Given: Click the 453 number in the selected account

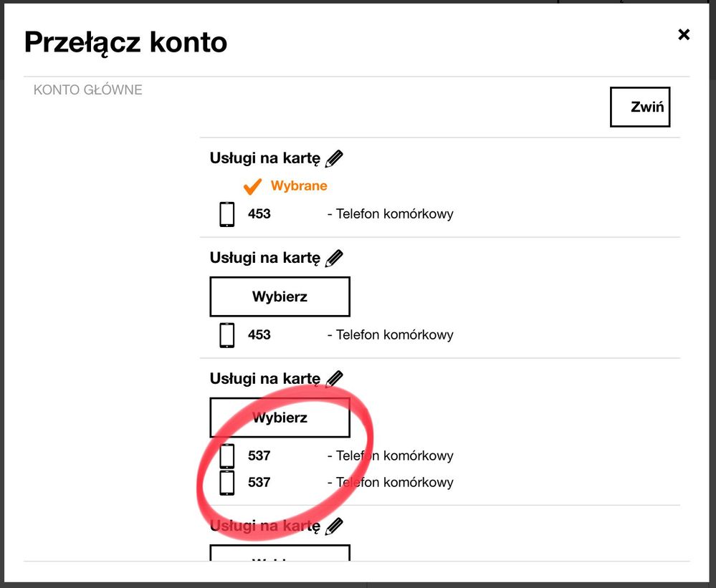Looking at the screenshot, I should coord(259,214).
